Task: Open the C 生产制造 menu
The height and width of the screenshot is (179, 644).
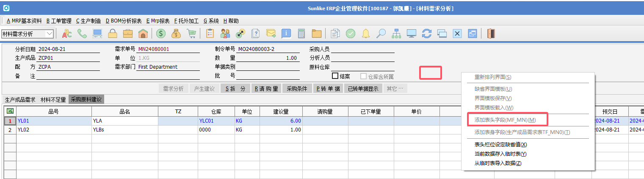Action: pos(88,21)
